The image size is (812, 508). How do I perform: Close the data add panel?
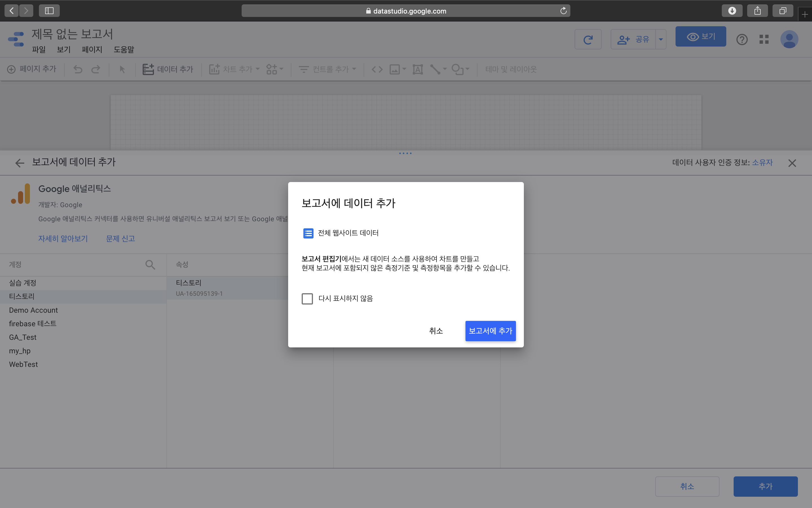click(x=792, y=163)
